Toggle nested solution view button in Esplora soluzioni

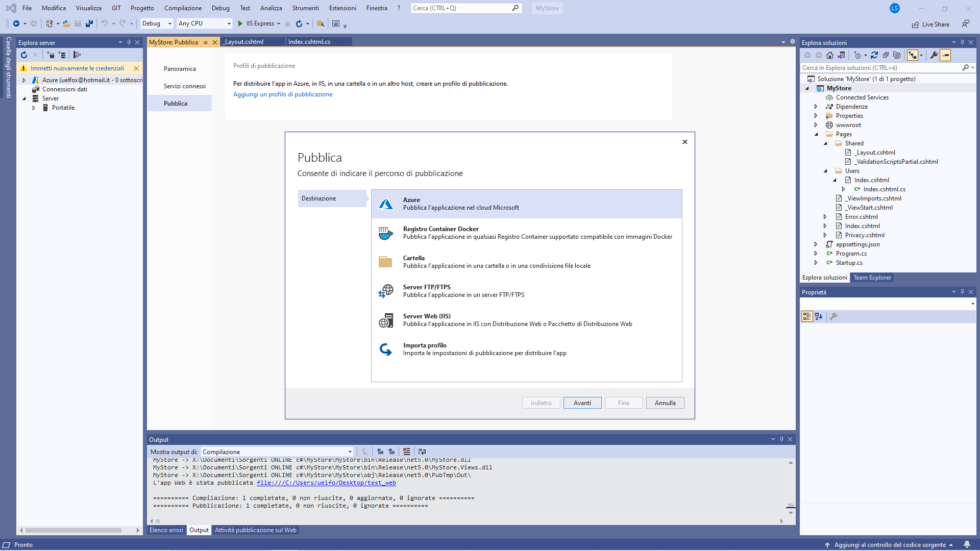click(913, 55)
